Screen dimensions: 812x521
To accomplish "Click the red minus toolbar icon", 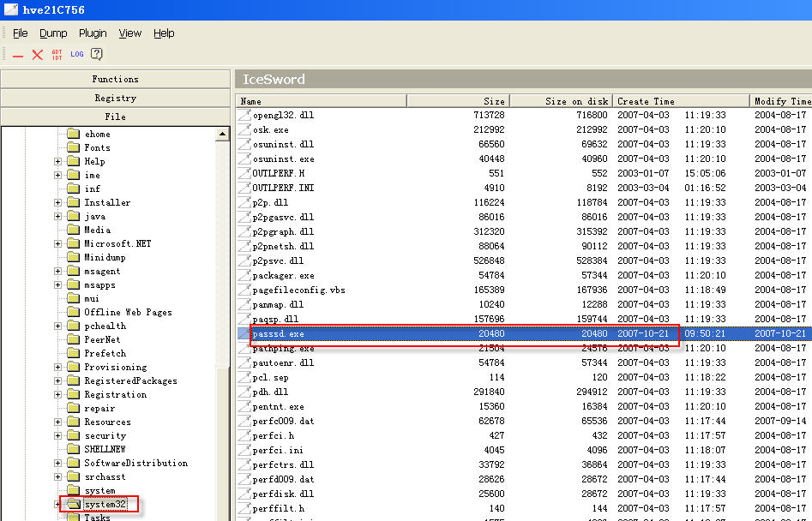I will [17, 55].
